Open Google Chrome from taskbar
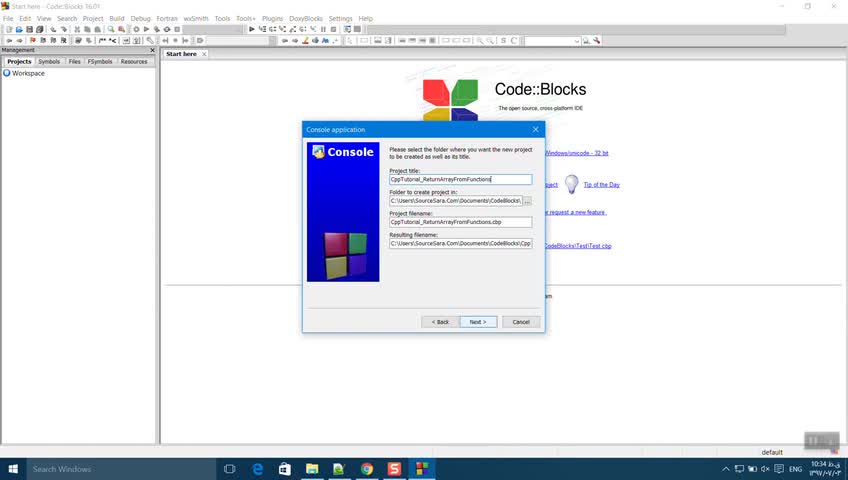 point(367,469)
